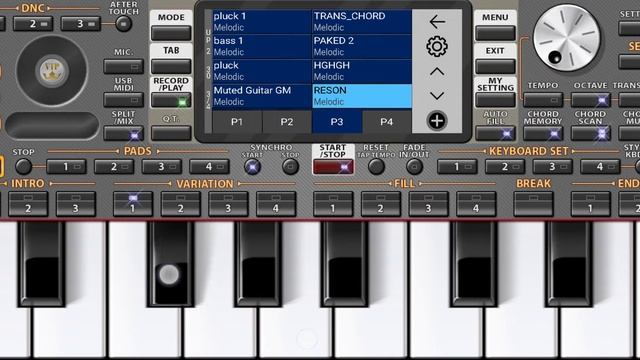Select the TRANS_CHORD sound
Viewport: 640px width, 360px height.
(362, 22)
